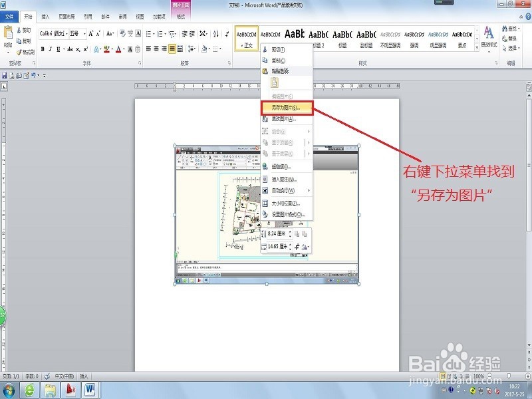Click Save icon in quick access toolbar

click(5, 75)
